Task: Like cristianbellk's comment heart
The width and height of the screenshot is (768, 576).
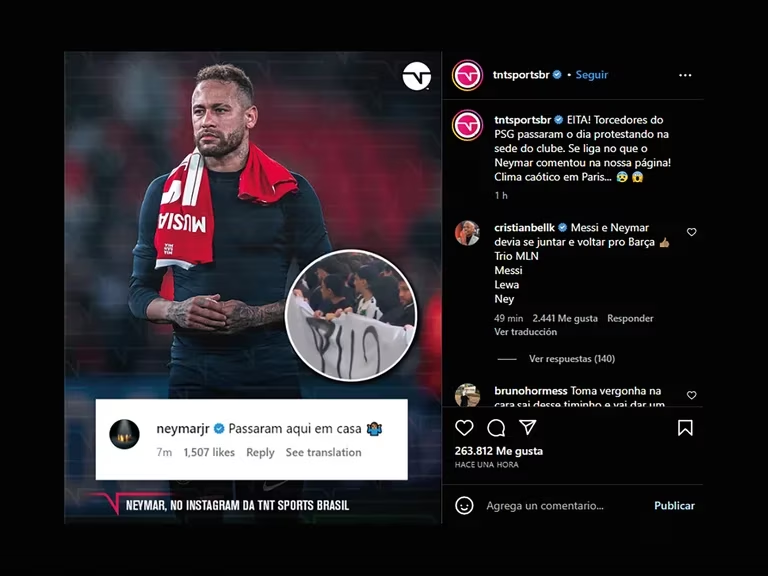Action: 692,232
